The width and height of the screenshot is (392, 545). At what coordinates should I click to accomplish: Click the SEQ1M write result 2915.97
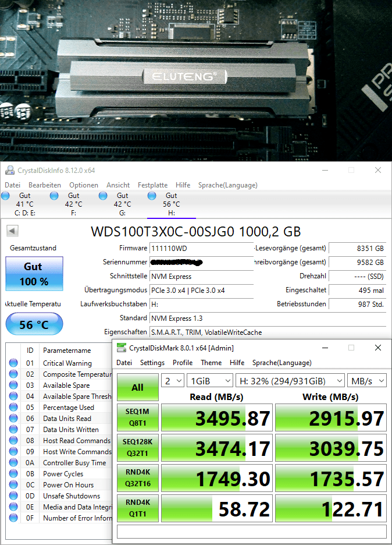[331, 417]
